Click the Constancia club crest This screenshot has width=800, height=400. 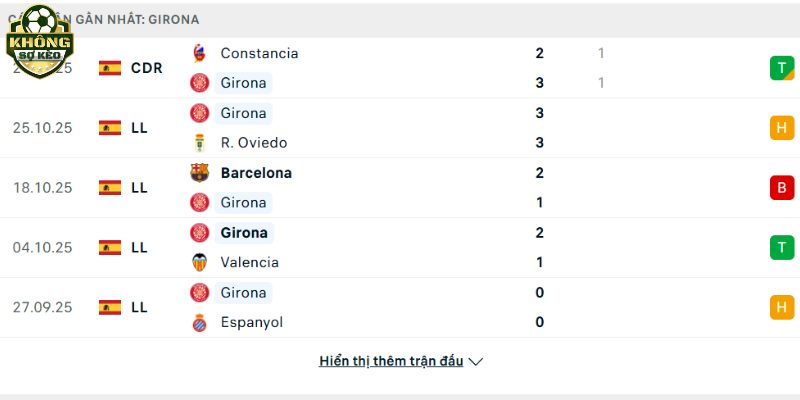coord(200,53)
